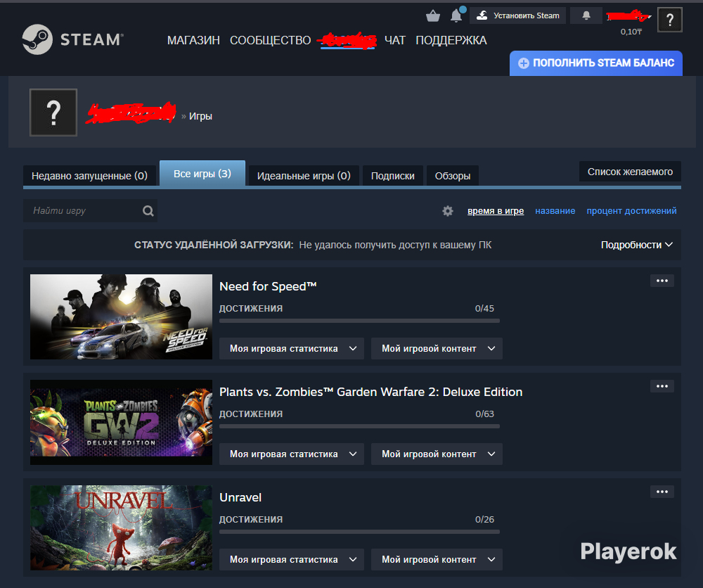Open three-dot menu for Plants vs. Zombies
This screenshot has height=588, width=703.
click(x=662, y=386)
